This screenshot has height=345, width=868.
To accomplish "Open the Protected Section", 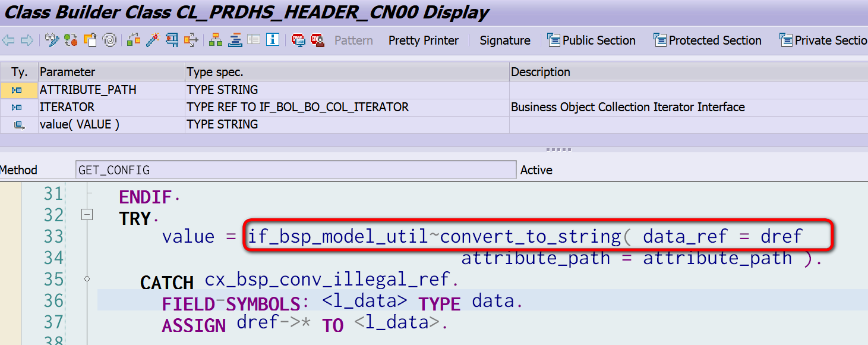I will (708, 40).
